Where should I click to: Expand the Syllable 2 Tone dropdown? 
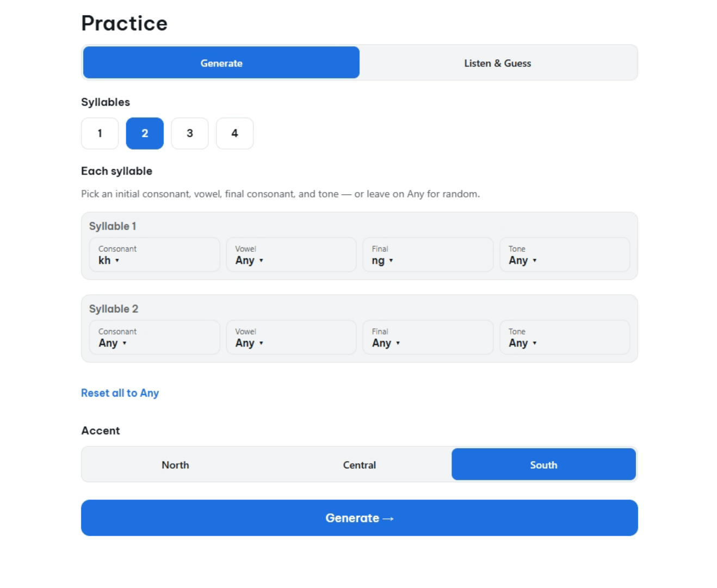[565, 337]
